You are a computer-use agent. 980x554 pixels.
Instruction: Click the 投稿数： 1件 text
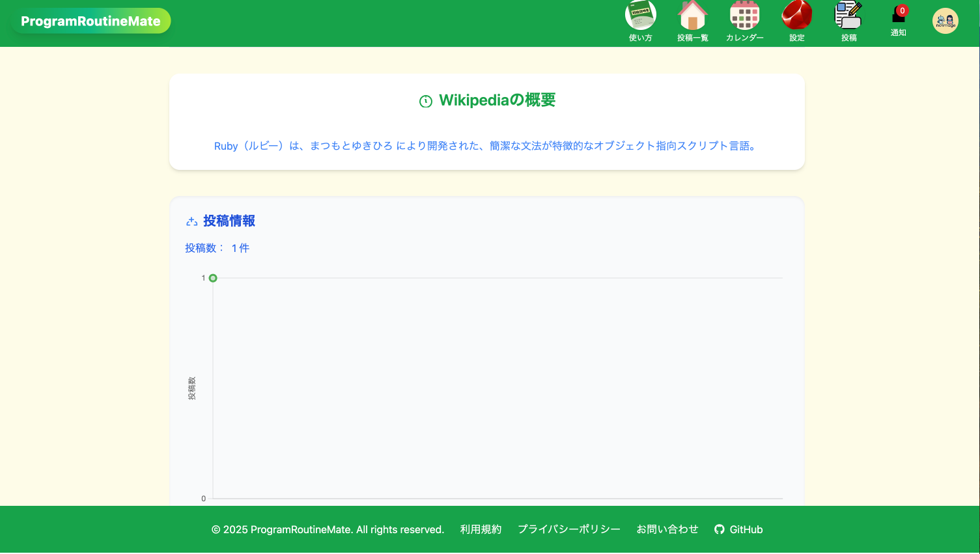point(217,248)
